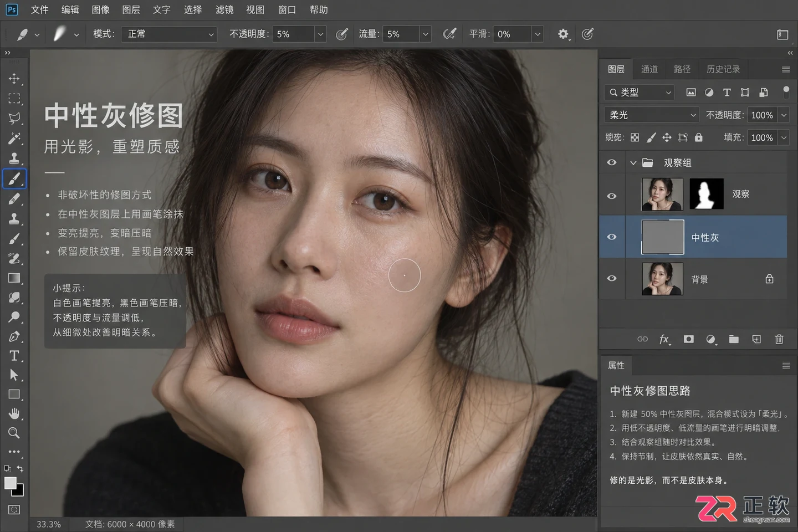Screen dimensions: 798x532
Task: Click the 观察 layer mask thumbnail
Action: tap(707, 194)
